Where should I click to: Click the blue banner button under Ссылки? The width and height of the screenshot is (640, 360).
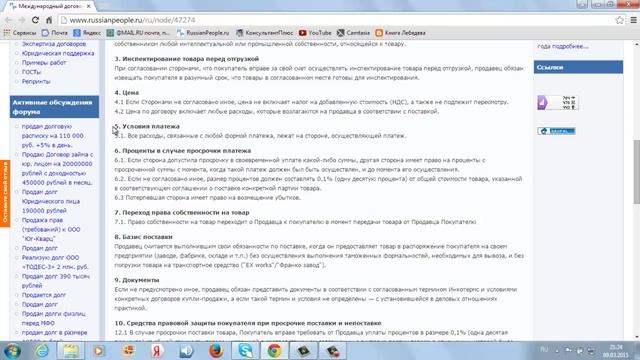556,131
